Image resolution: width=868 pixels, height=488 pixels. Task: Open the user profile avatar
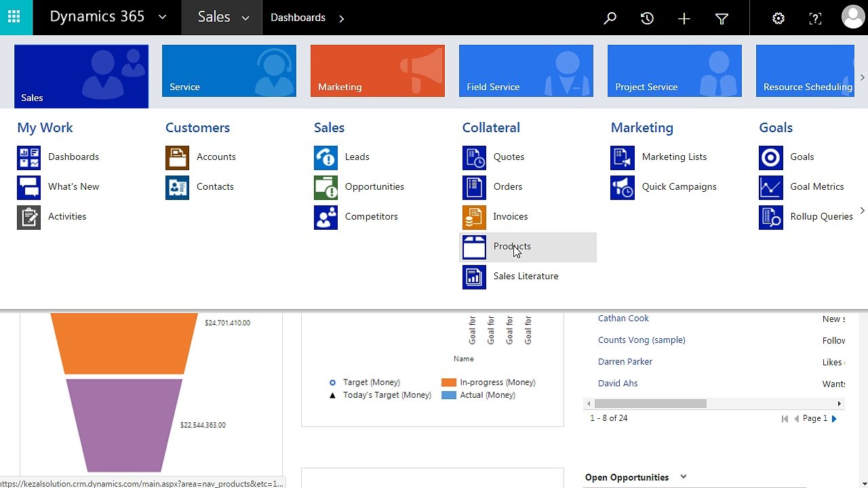tap(852, 17)
